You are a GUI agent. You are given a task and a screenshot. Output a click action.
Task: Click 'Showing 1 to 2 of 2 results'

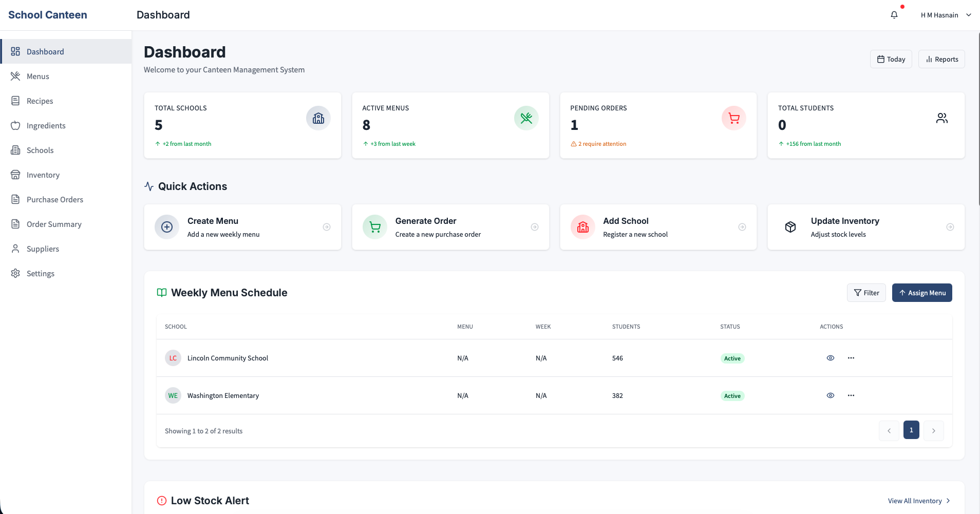[203, 431]
